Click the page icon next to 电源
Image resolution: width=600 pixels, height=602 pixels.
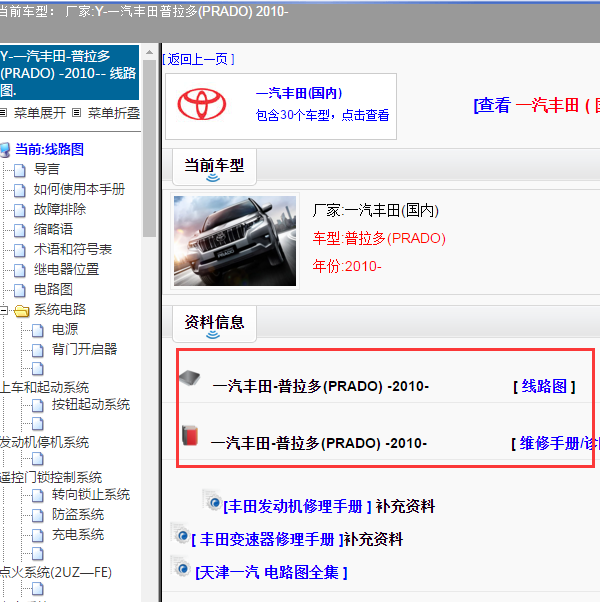(38, 330)
